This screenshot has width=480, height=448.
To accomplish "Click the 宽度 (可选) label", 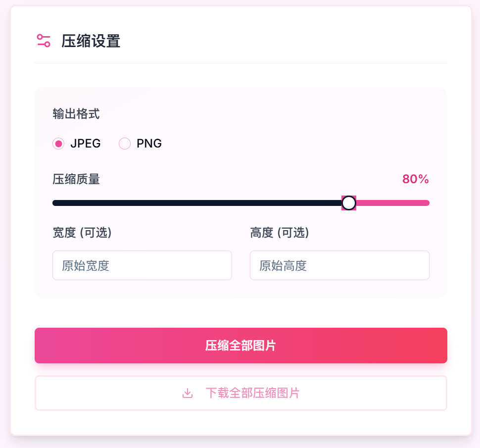I will coord(82,233).
